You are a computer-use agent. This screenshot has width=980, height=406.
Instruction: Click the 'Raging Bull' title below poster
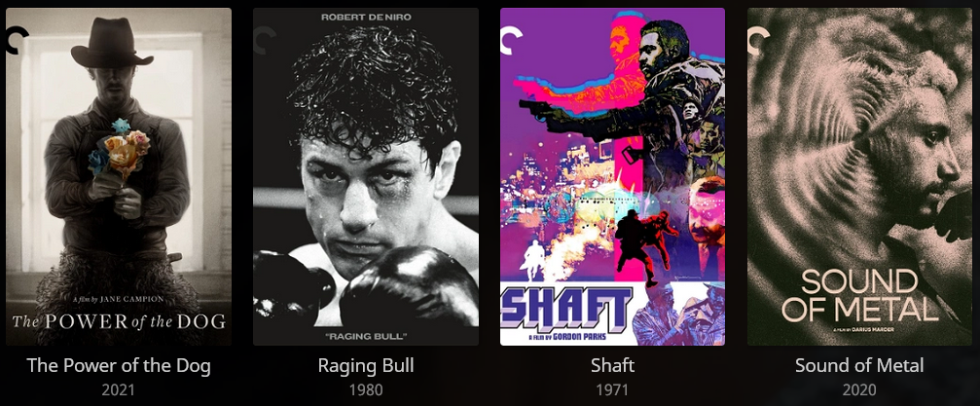pyautogui.click(x=366, y=366)
